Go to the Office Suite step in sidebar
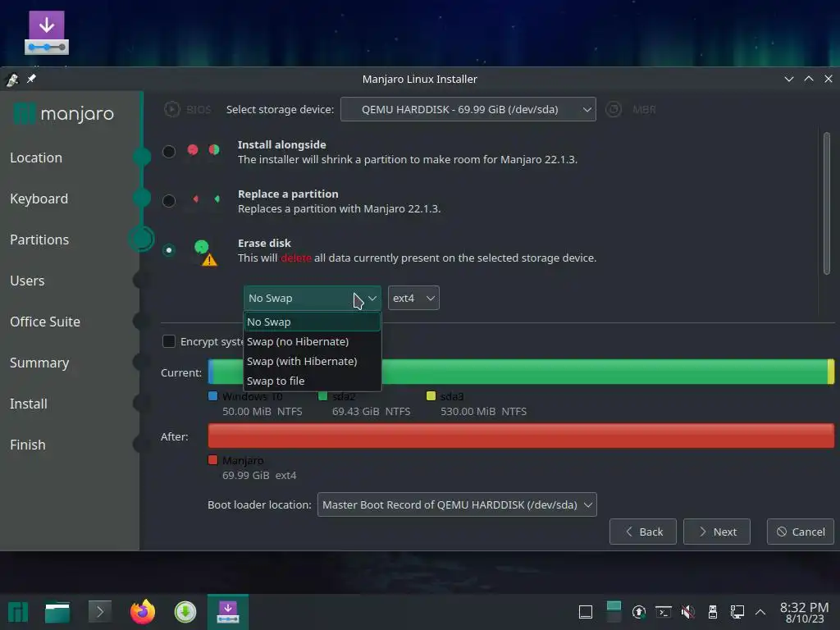Image resolution: width=840 pixels, height=630 pixels. (x=45, y=322)
